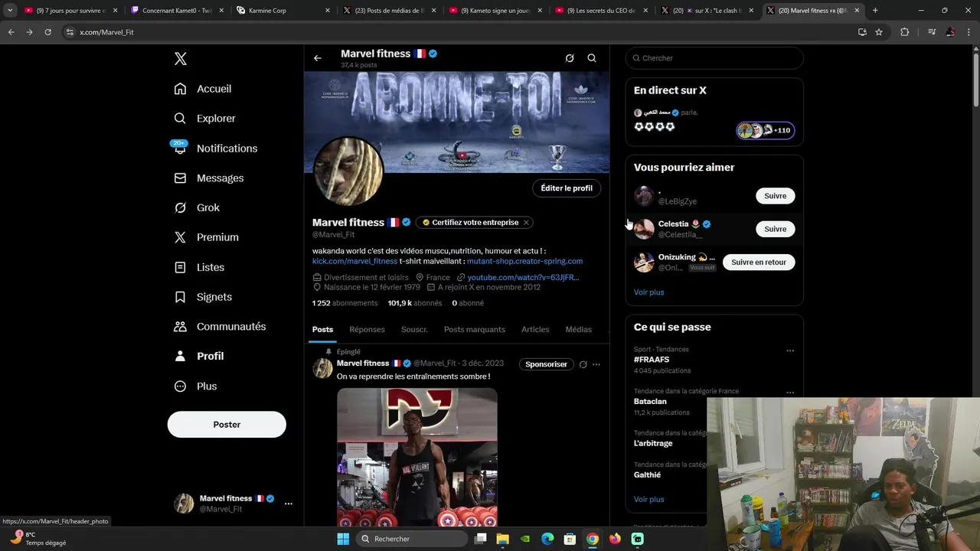Viewport: 980px width, 551px height.
Task: Switch to the Réponses tab
Action: pos(367,330)
